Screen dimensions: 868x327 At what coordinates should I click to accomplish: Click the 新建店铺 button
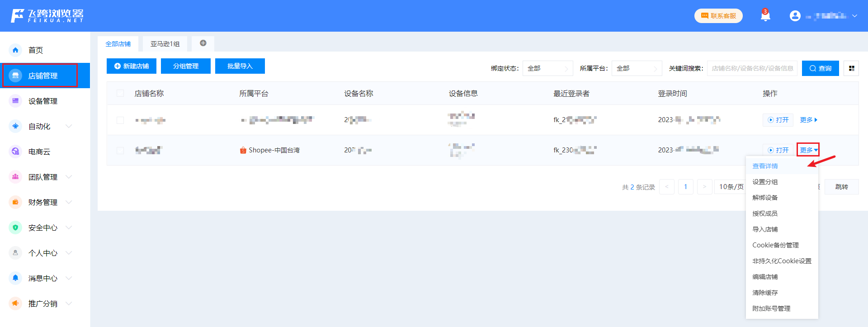tap(132, 66)
